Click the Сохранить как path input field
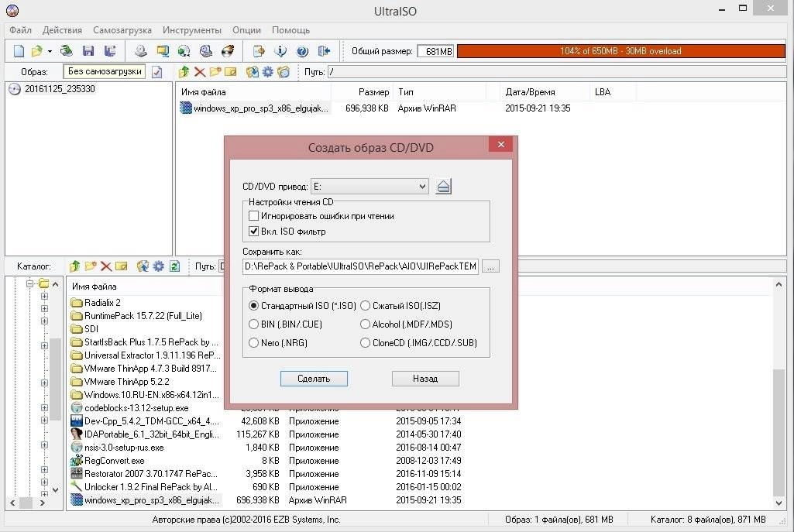The image size is (794, 532). tap(360, 266)
